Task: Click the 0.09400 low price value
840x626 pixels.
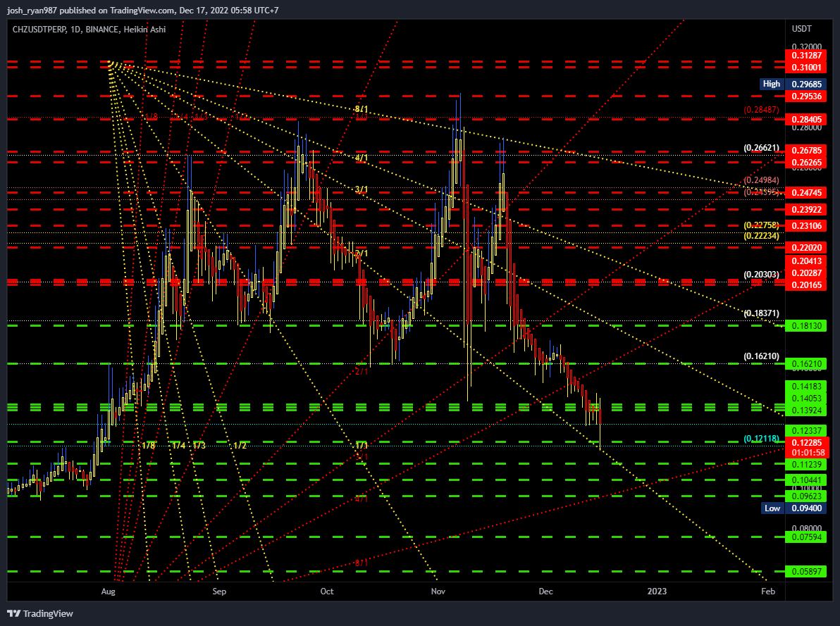Action: [806, 508]
